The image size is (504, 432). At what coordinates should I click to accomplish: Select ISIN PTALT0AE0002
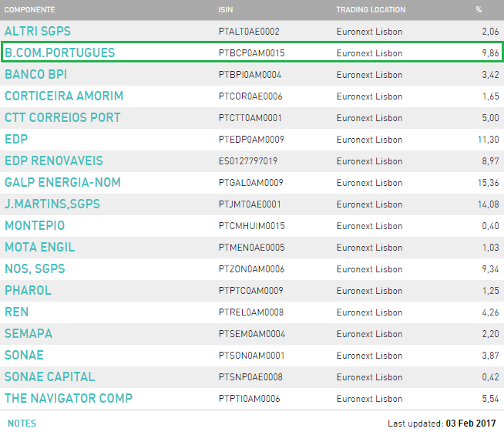click(249, 32)
